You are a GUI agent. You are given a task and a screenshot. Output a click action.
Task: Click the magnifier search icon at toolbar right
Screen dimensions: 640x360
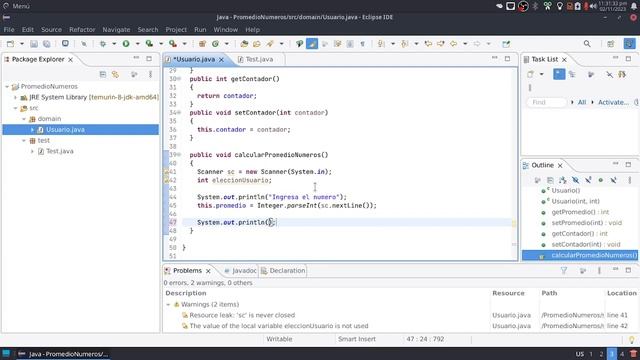click(587, 44)
